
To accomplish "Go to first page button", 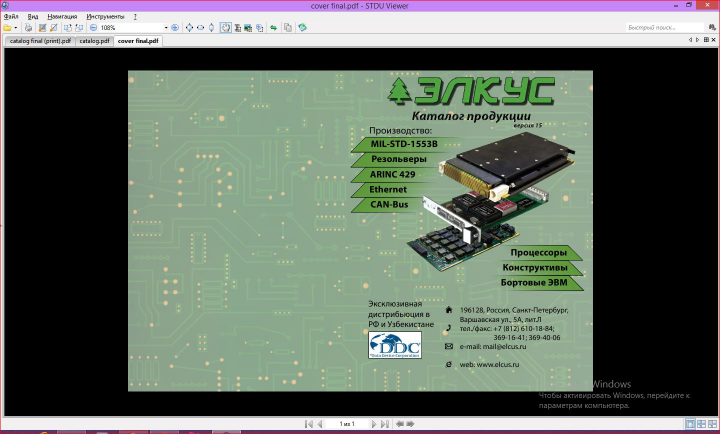I will tap(309, 424).
